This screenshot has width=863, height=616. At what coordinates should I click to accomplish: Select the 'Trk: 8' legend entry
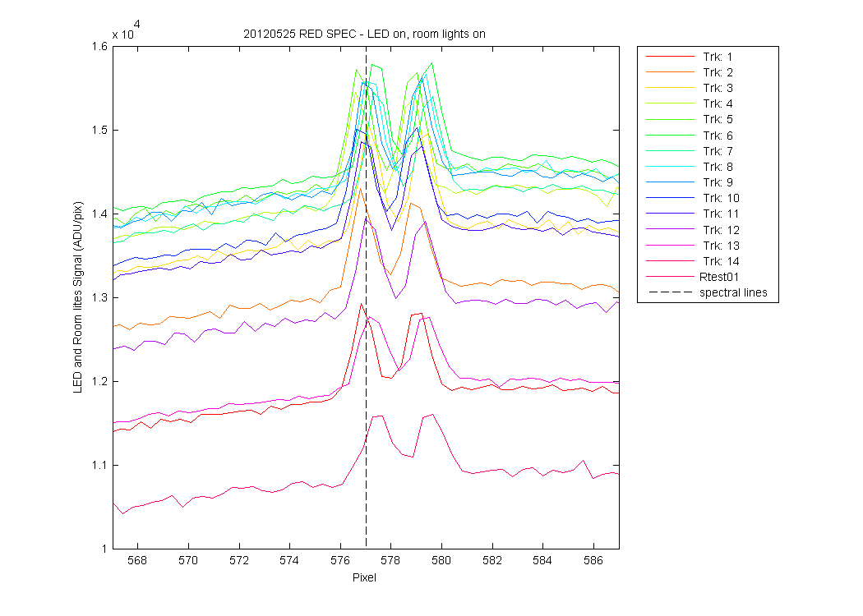(x=689, y=167)
